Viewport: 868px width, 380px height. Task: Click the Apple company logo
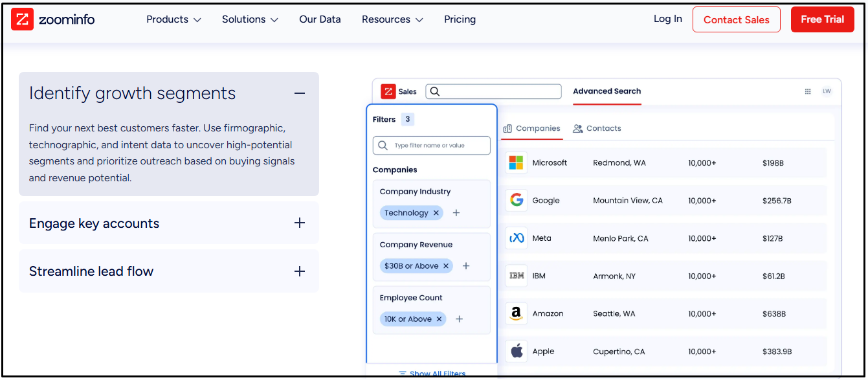pyautogui.click(x=516, y=352)
